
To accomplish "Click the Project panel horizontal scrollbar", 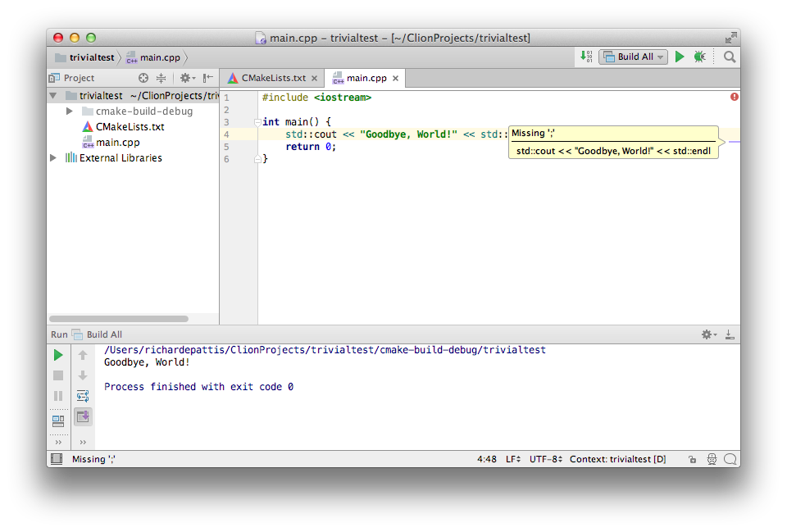I will [x=119, y=318].
